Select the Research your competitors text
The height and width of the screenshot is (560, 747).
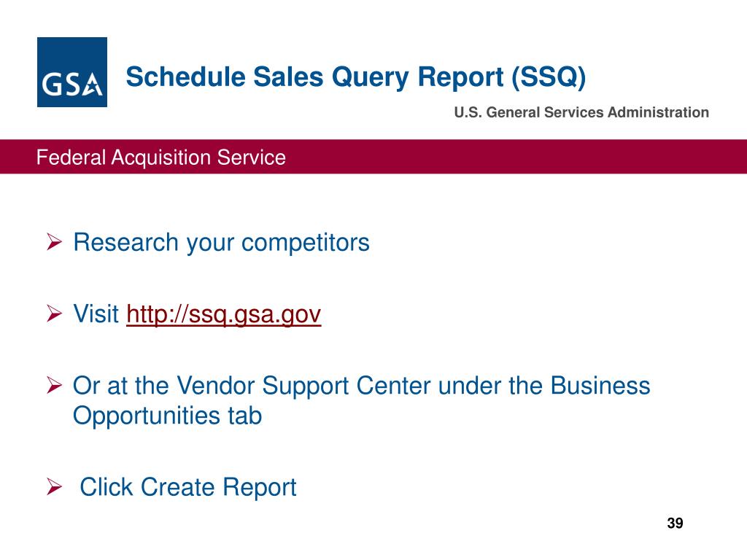click(221, 243)
